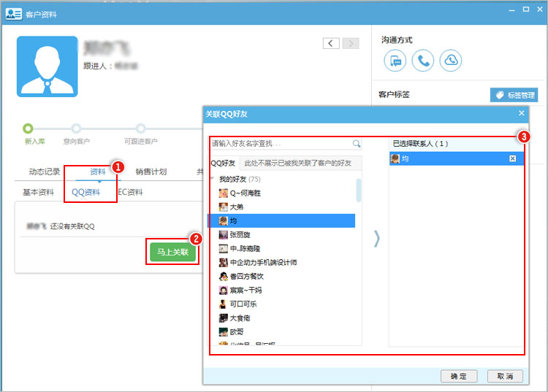This screenshot has height=392, width=548.
Task: Click the 马上关联 button
Action: pos(172,252)
